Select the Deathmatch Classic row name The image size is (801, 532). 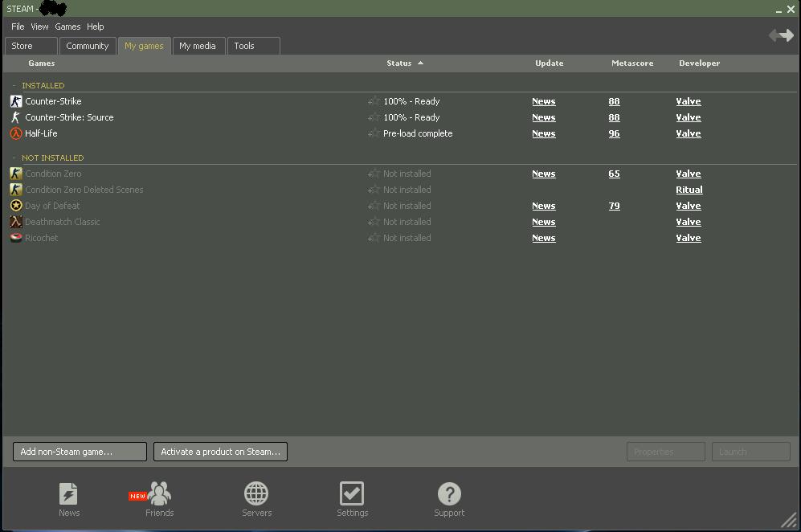click(x=63, y=222)
